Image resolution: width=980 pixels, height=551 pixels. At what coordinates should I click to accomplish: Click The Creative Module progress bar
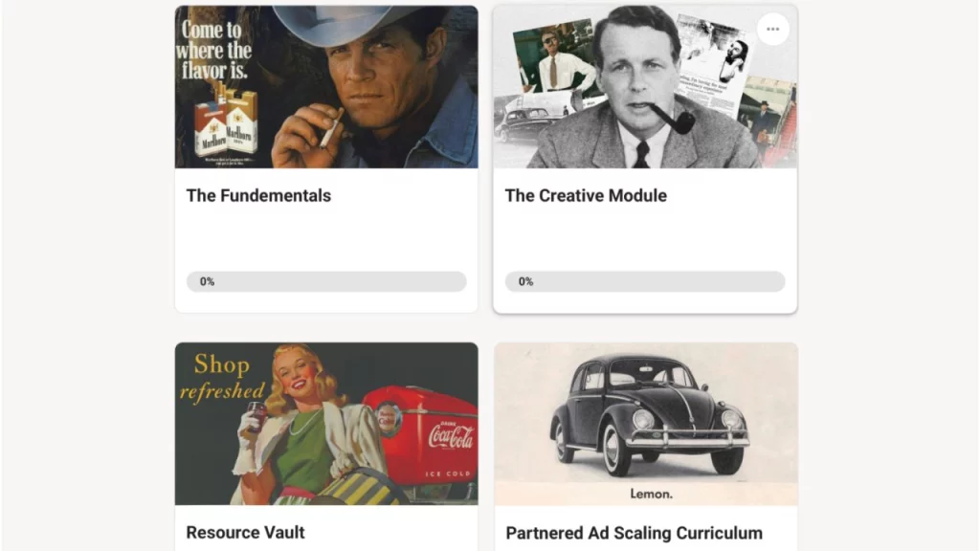click(x=645, y=281)
